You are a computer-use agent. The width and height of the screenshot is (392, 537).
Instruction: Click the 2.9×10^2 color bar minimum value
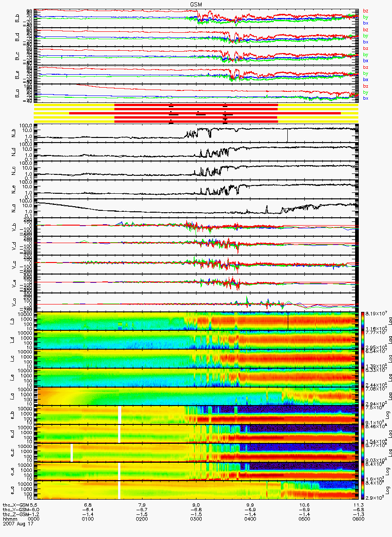(375, 498)
